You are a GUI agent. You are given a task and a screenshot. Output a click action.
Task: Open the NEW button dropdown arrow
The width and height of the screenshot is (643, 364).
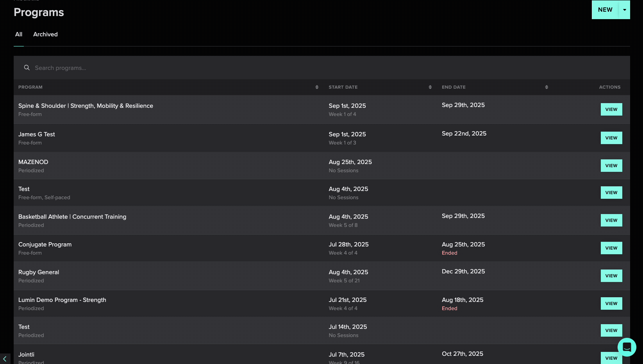[625, 10]
